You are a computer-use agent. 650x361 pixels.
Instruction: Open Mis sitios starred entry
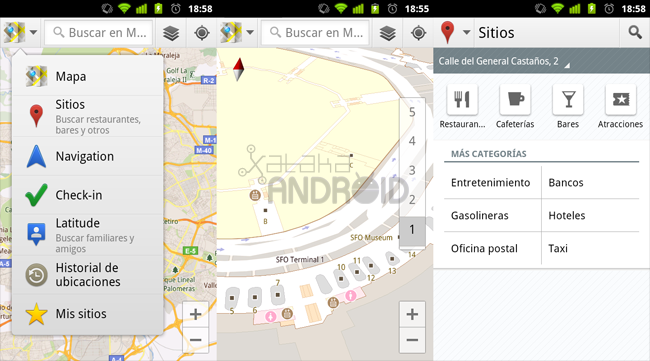coord(87,314)
